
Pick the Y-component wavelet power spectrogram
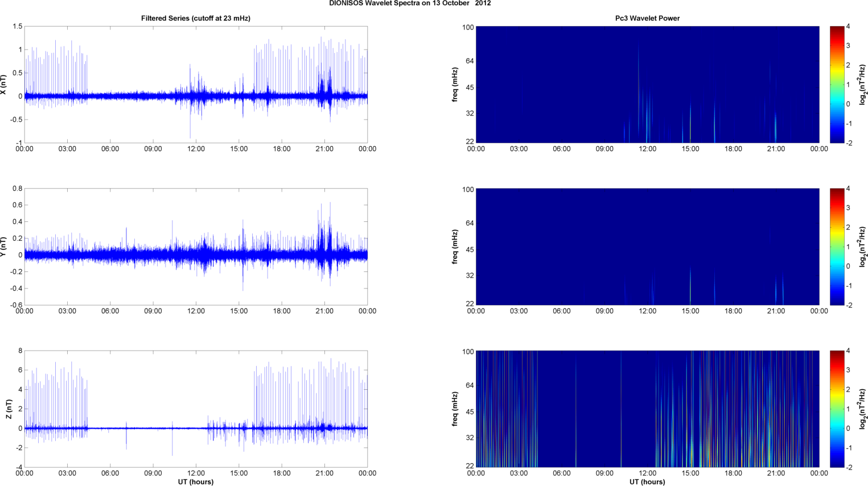[647, 247]
